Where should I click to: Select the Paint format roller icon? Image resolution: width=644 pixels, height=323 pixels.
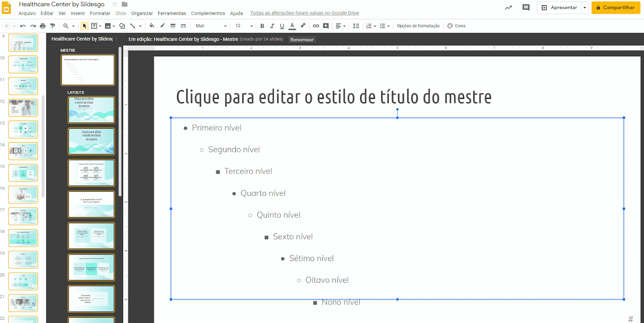52,26
